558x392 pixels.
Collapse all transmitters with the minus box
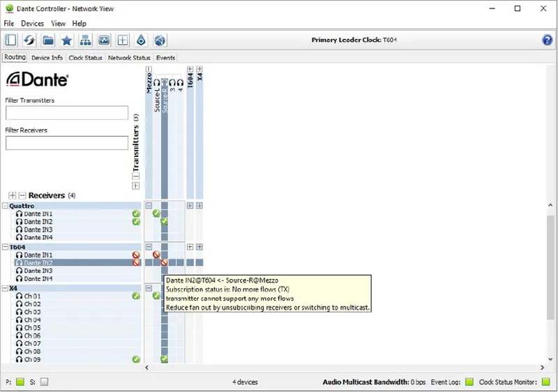[x=135, y=176]
